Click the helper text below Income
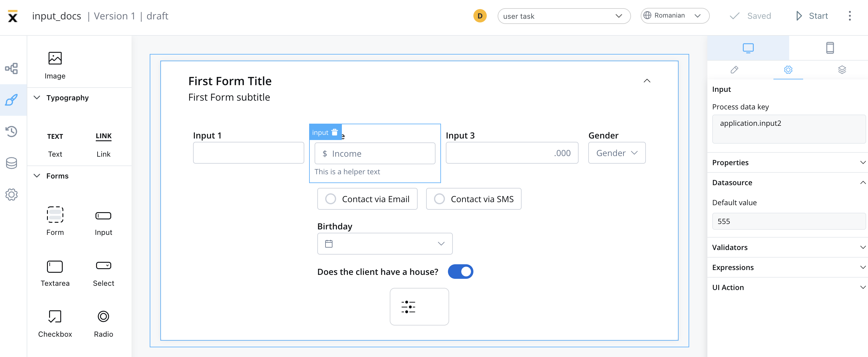 point(347,172)
